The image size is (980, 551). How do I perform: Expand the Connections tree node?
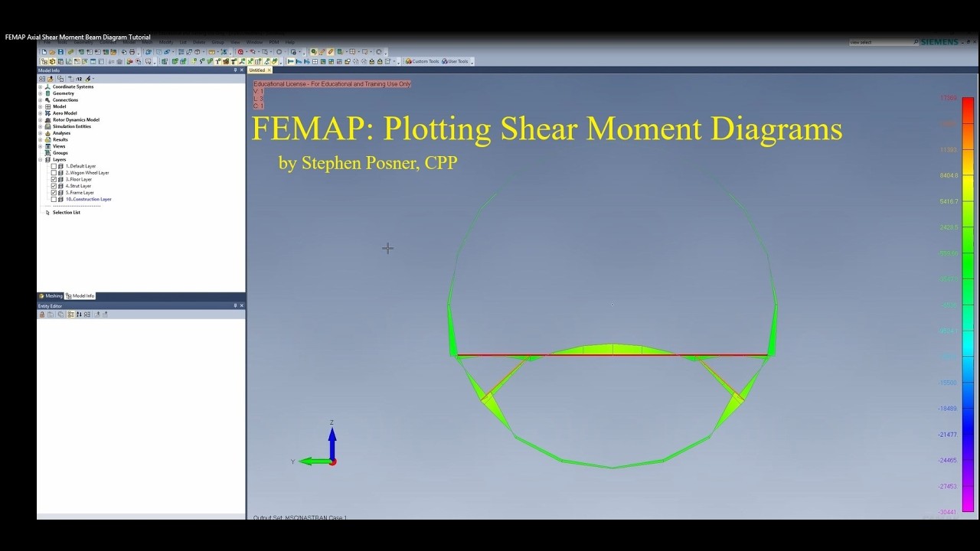point(41,100)
